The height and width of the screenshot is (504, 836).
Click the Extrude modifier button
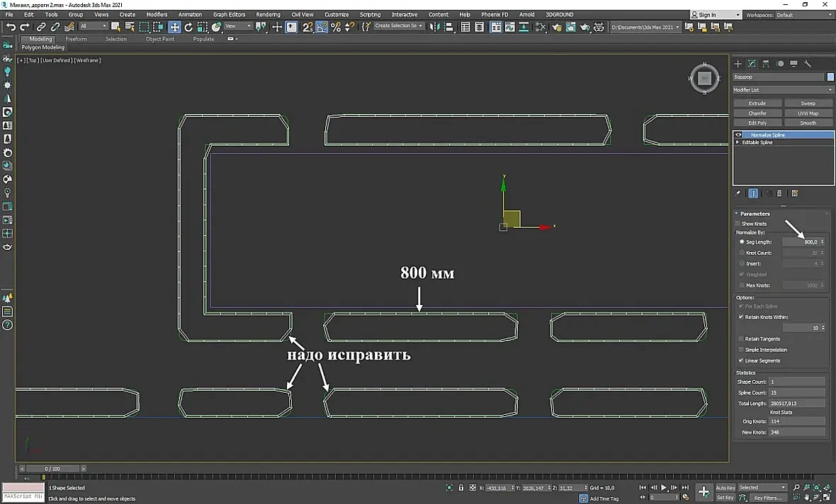(757, 103)
